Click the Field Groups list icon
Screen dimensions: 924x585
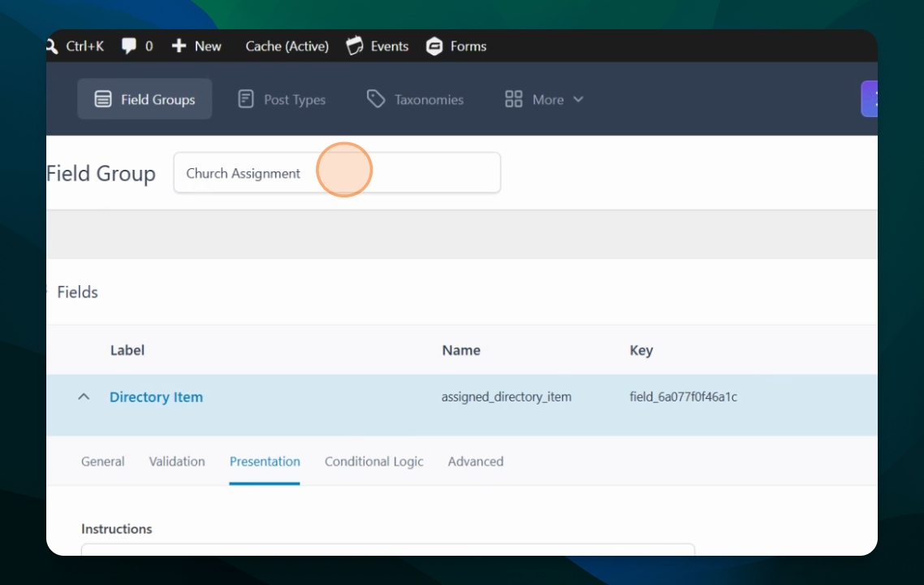[x=102, y=99]
